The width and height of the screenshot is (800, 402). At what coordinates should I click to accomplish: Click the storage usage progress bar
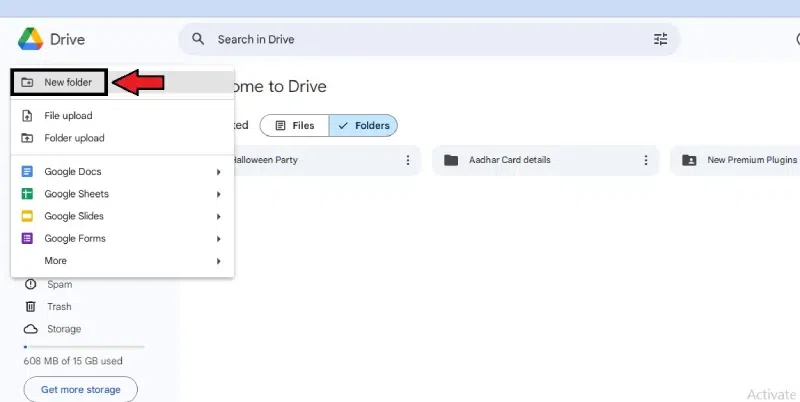84,347
